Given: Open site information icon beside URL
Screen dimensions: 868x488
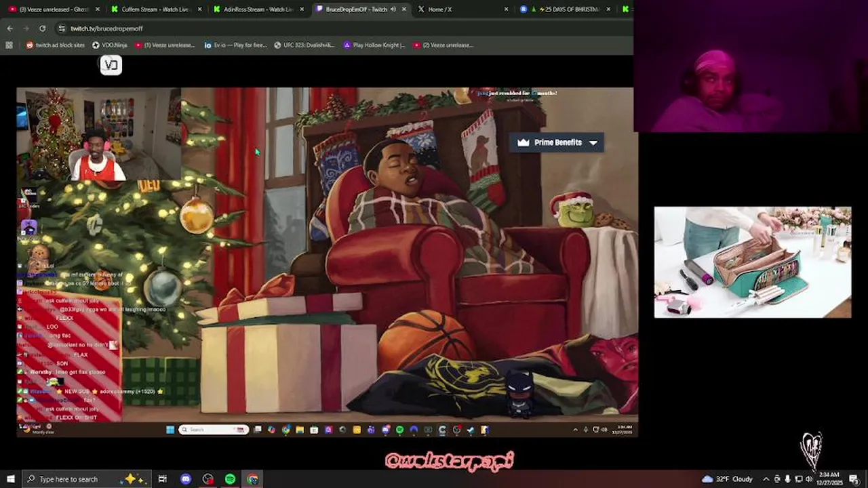Looking at the screenshot, I should (62, 28).
